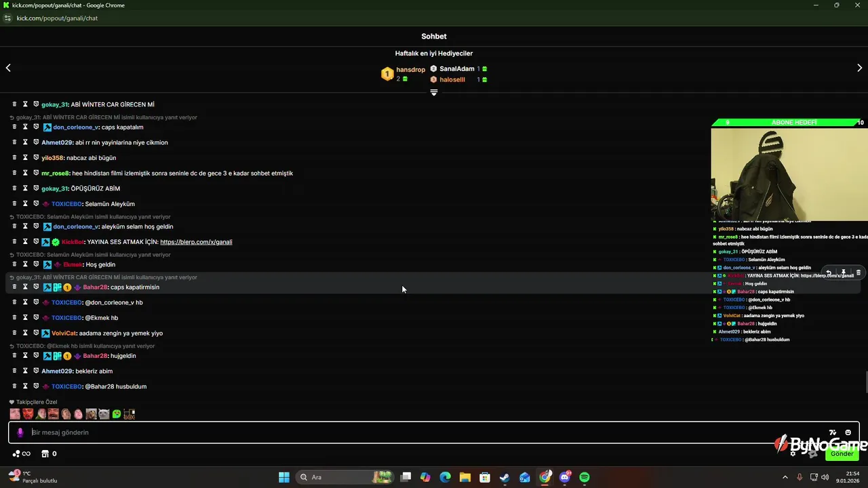Timeout Ahmet029 on abi rr message
The width and height of the screenshot is (868, 488).
point(25,142)
